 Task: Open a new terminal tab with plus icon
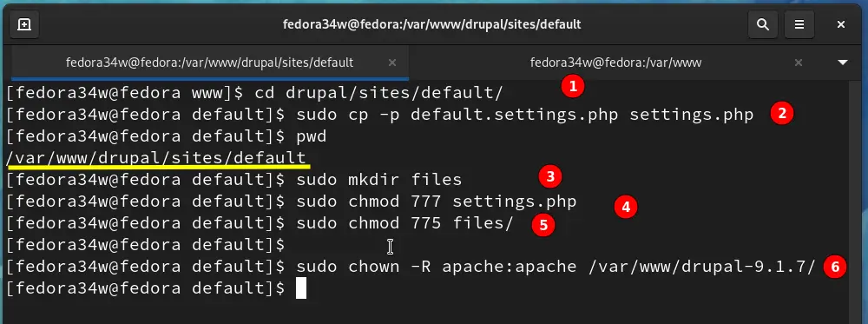(x=23, y=24)
